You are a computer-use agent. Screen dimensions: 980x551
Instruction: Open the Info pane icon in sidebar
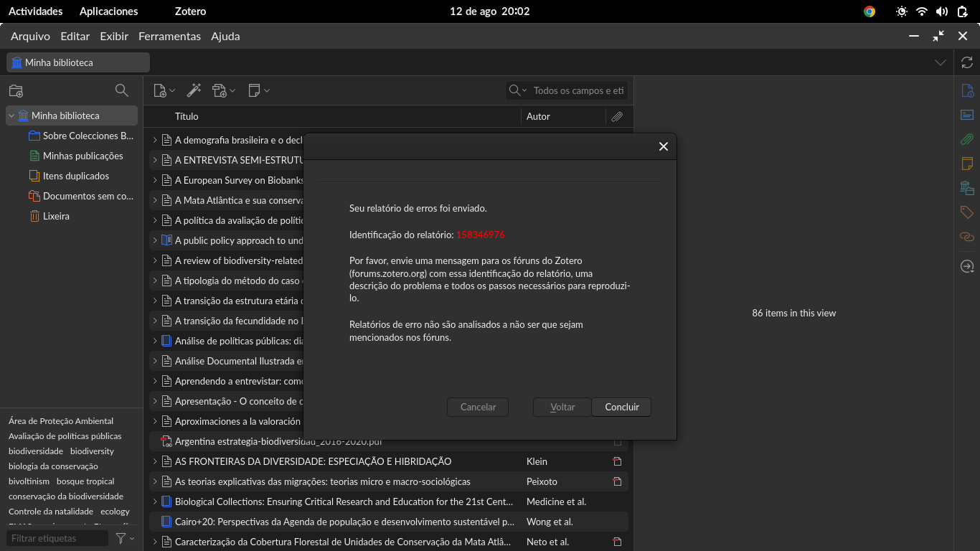coord(967,90)
